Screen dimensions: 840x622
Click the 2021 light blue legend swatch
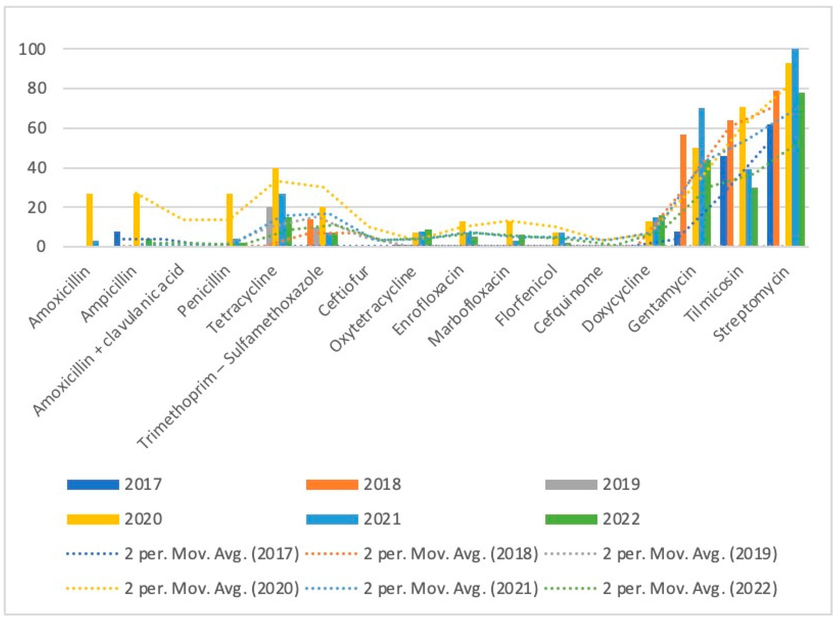point(332,519)
